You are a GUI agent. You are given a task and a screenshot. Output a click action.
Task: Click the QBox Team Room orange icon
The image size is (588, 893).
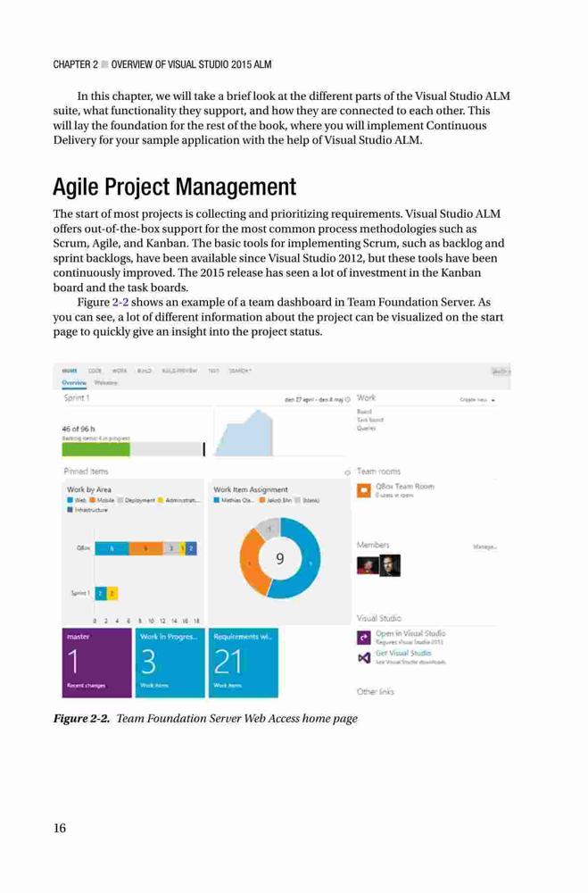click(x=364, y=490)
